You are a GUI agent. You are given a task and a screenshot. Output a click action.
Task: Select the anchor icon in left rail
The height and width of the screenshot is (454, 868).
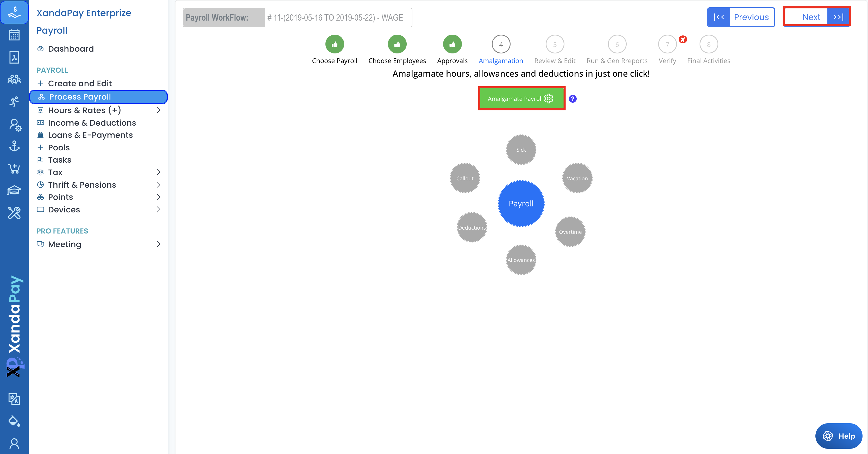(14, 146)
